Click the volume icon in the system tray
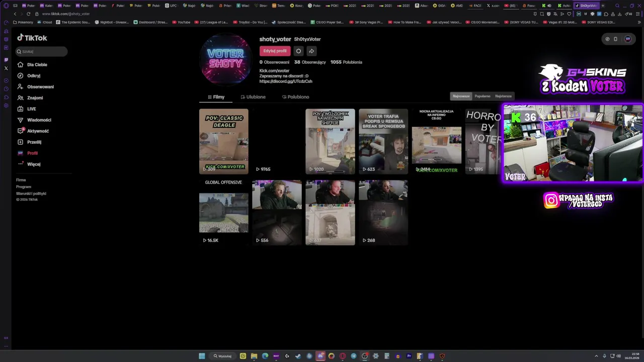 tap(618, 356)
